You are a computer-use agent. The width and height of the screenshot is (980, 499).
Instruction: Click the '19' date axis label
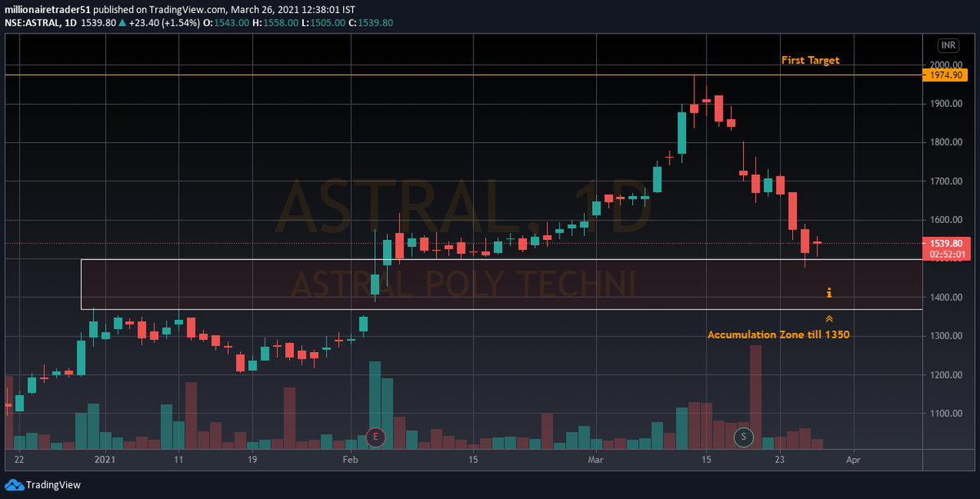252,461
